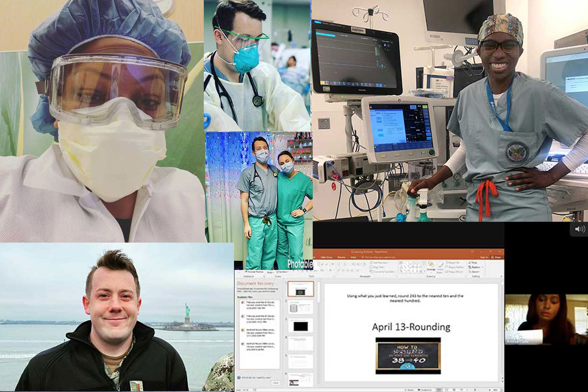Open the Select dropdown in Editing group
Image resolution: width=588 pixels, height=392 pixels.
click(x=474, y=272)
